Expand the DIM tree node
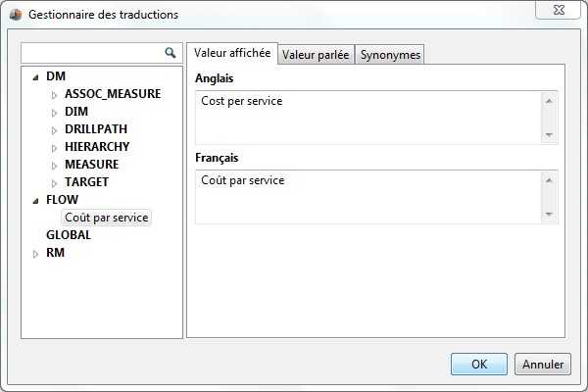The image size is (588, 392). pyautogui.click(x=55, y=113)
